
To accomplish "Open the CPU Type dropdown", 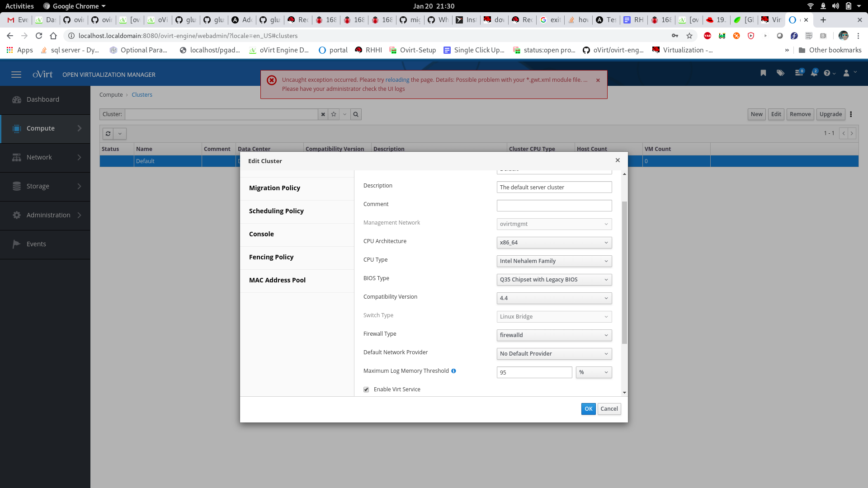I will click(x=554, y=261).
